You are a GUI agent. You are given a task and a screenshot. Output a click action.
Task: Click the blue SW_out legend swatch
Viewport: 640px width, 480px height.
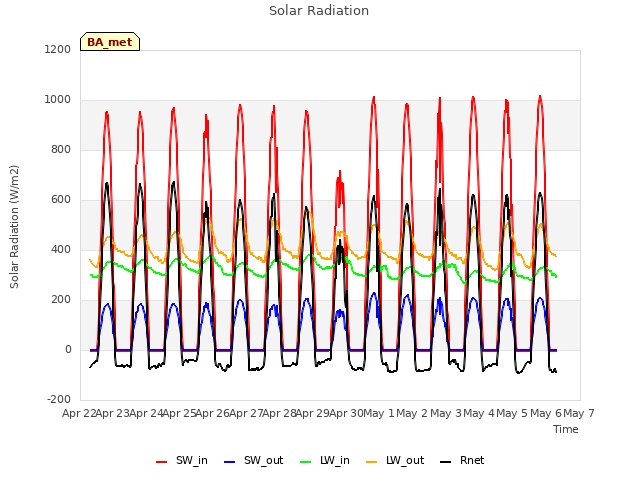click(230, 462)
